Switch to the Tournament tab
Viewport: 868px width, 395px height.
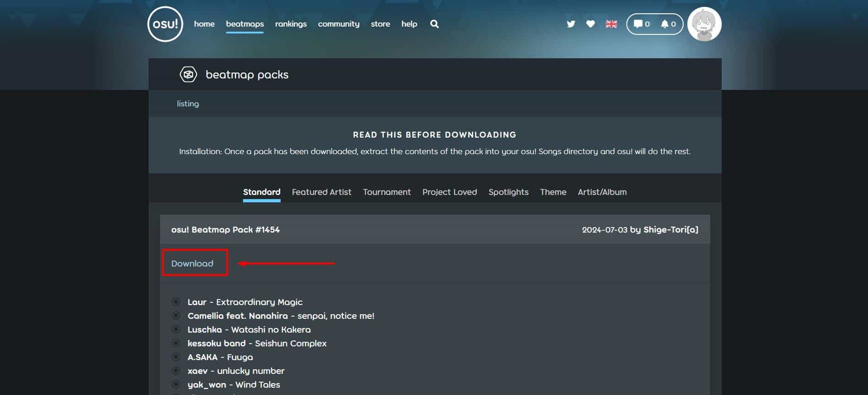coord(387,192)
